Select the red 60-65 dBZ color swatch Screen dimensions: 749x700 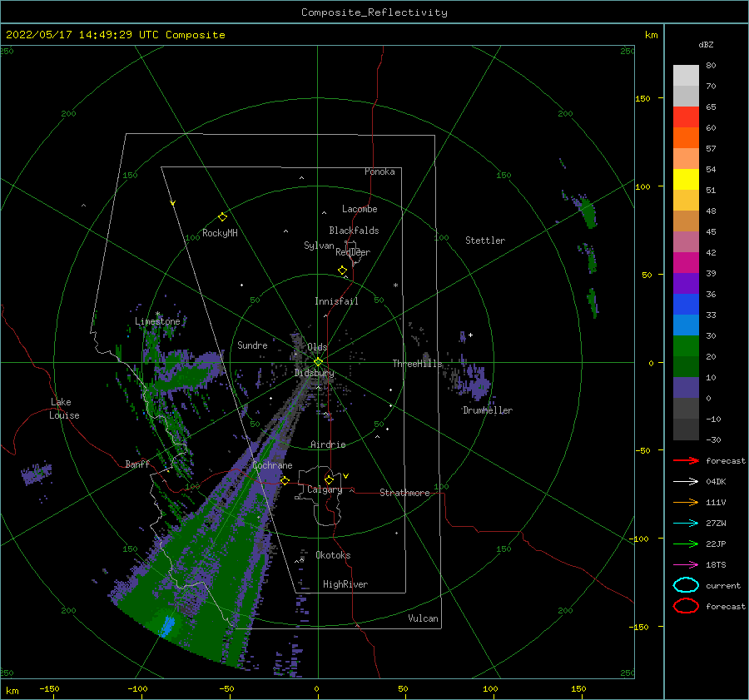(x=686, y=117)
